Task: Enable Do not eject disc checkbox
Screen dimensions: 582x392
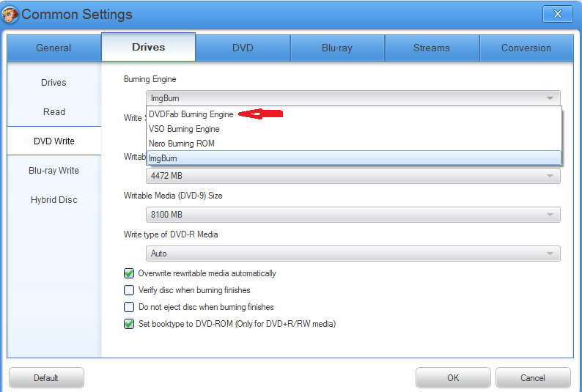Action: point(129,307)
